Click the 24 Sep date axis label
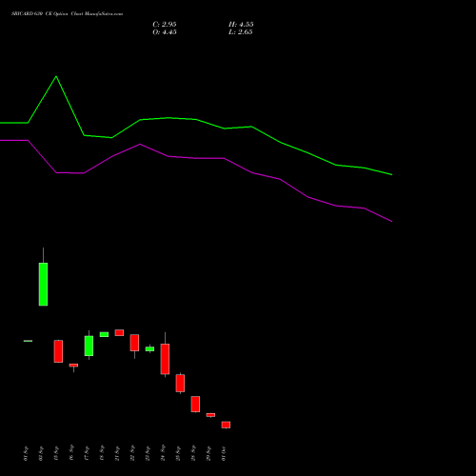Viewport: 476px width, 476px height. click(x=163, y=453)
